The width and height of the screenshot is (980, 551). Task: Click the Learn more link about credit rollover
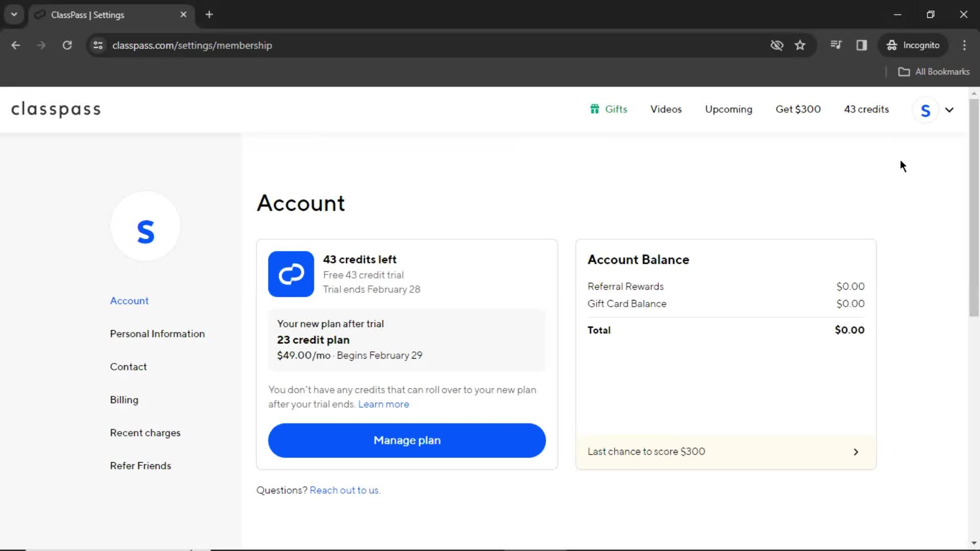click(x=383, y=405)
